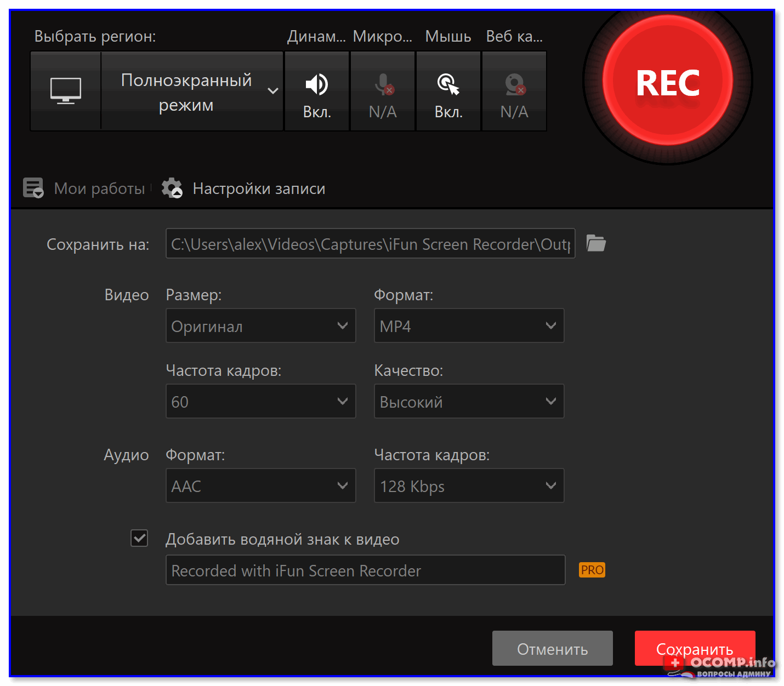Open the video Формат MP4 dropdown
784x686 pixels.
(469, 325)
